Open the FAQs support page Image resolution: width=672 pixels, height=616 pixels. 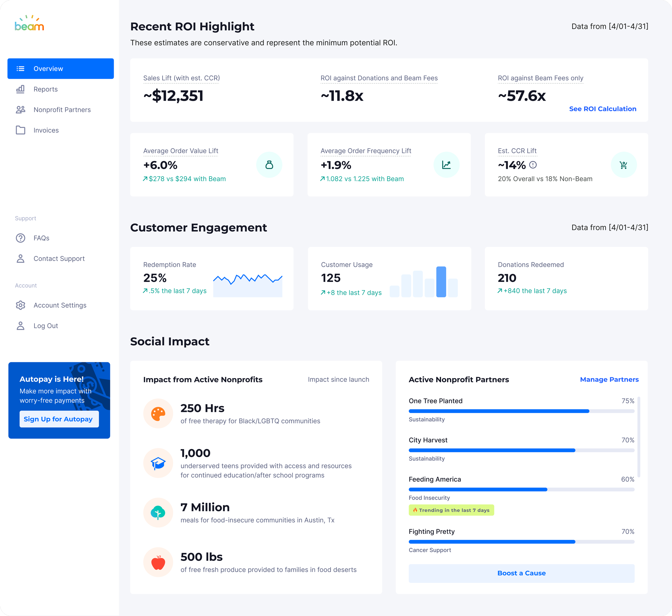pyautogui.click(x=41, y=238)
